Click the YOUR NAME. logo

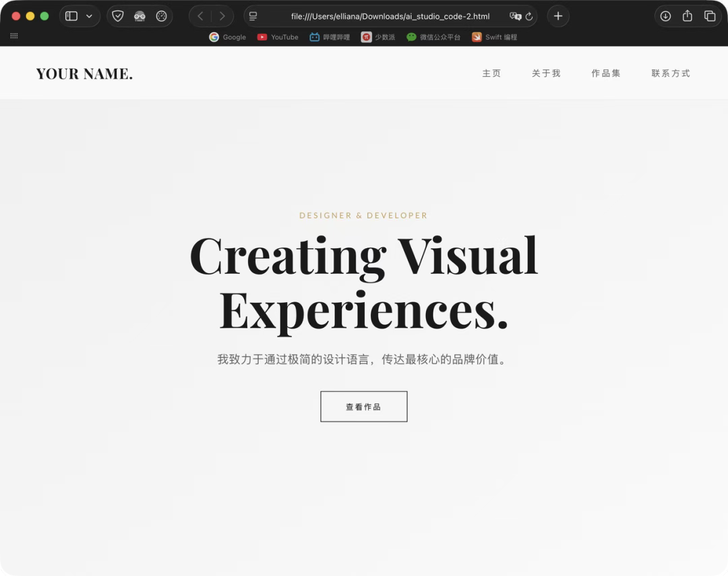[84, 74]
